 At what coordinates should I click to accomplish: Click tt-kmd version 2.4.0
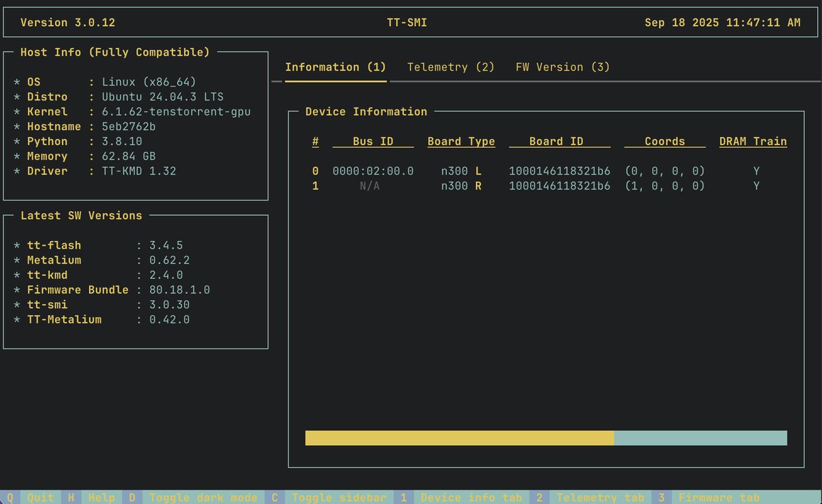[166, 275]
